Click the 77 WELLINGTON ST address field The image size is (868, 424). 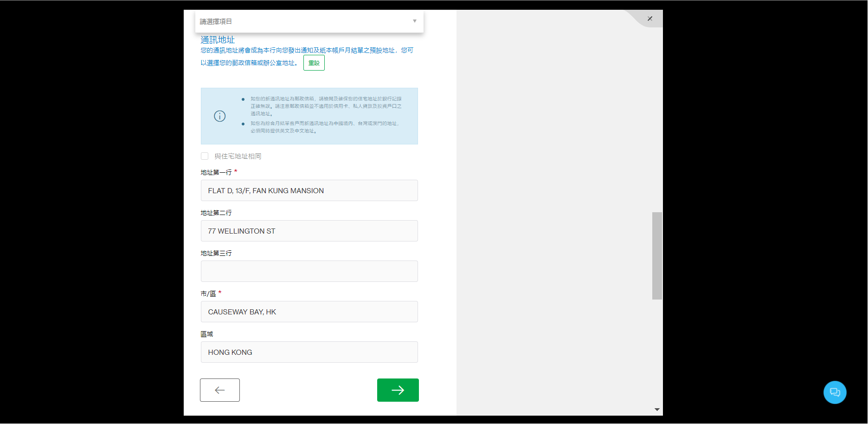point(309,231)
